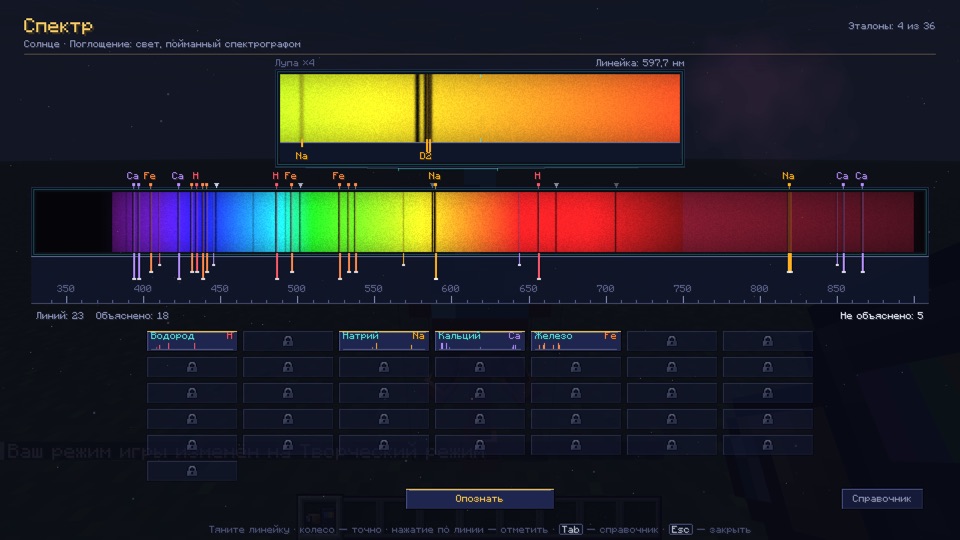Click the locked slot directly below Натрий card
This screenshot has width=960, height=540.
tap(384, 367)
